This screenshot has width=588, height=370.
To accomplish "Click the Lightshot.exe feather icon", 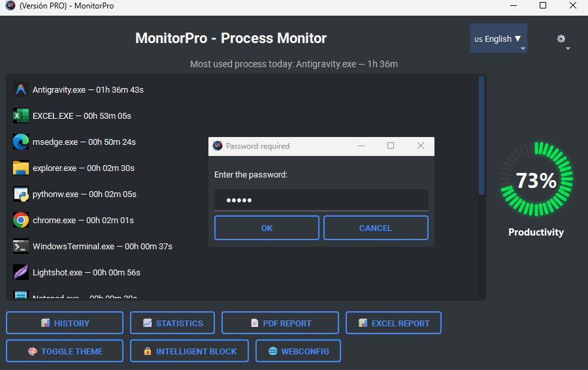I will tap(21, 272).
